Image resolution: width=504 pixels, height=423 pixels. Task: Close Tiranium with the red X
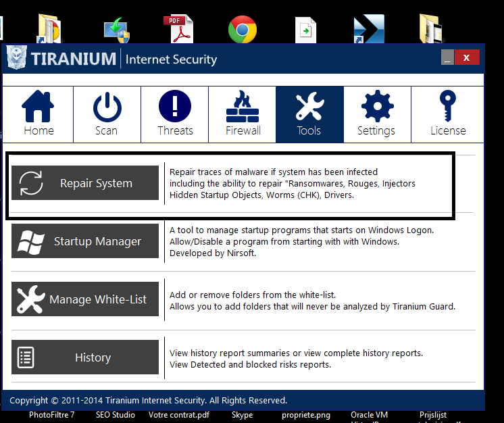coord(467,57)
